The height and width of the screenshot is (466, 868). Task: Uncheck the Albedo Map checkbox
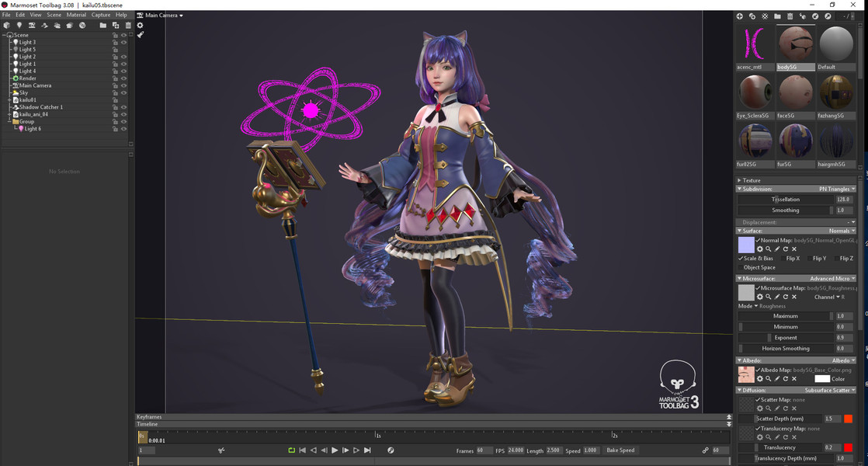point(758,370)
